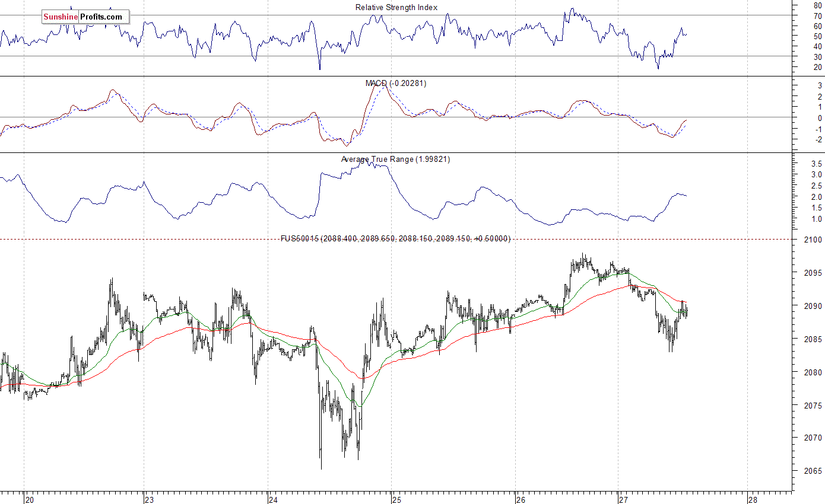Click the 2080 price axis label
Screen dimensions: 825x504
click(x=813, y=372)
